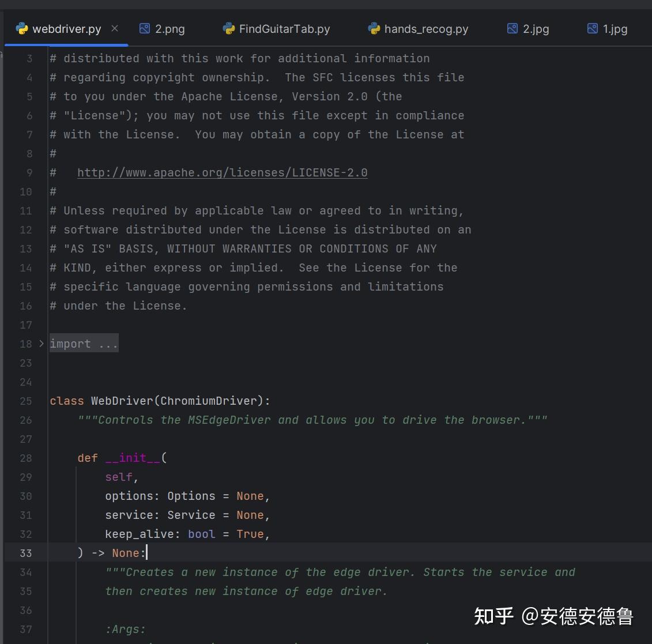The image size is (652, 644).
Task: Switch to the FindGuitarTab.py tab
Action: tap(284, 29)
